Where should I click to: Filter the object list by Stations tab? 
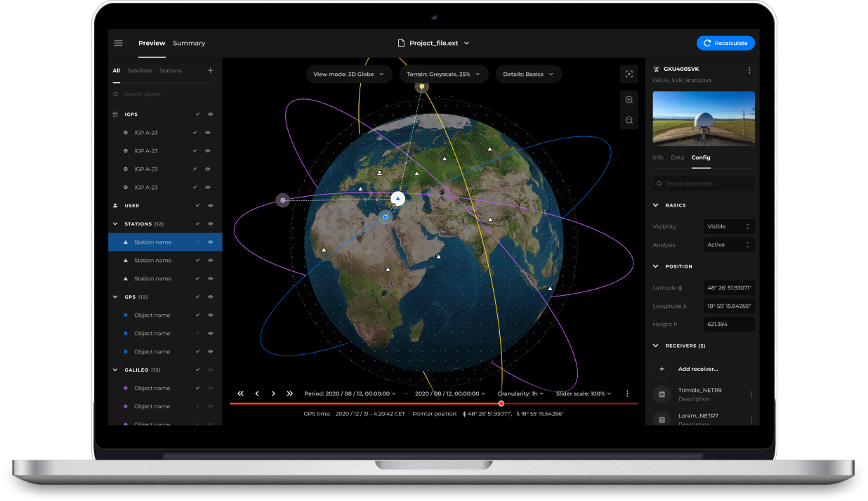point(171,70)
